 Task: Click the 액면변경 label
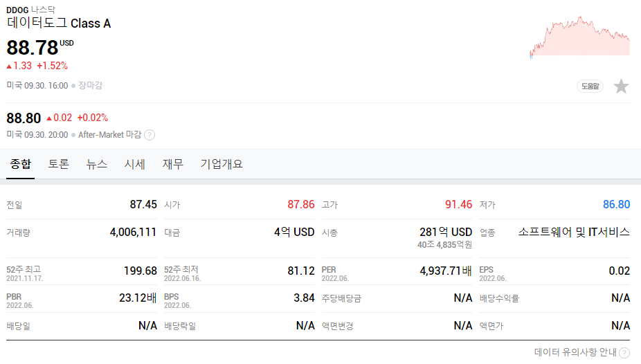(x=337, y=327)
